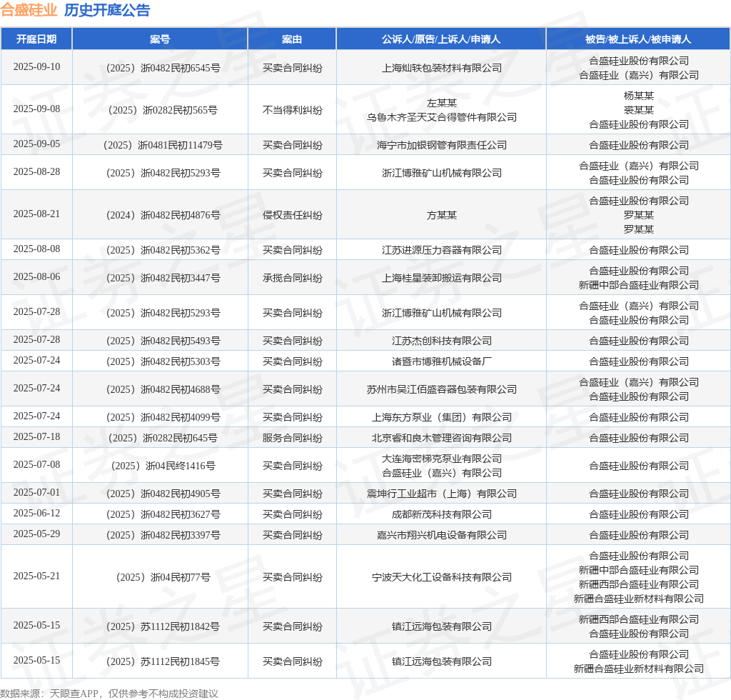The height and width of the screenshot is (700, 731).
Task: Click plaintiff 上海灿轶包装材料有限公司
Action: point(441,68)
